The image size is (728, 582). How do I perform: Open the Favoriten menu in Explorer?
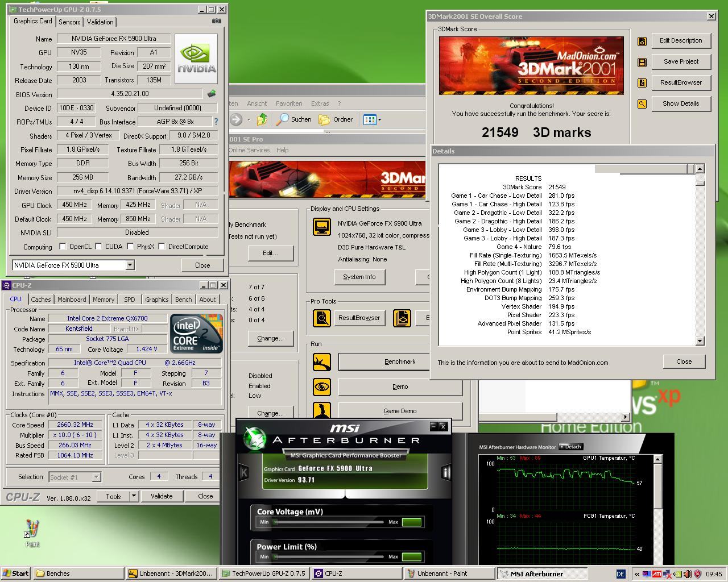(x=289, y=103)
